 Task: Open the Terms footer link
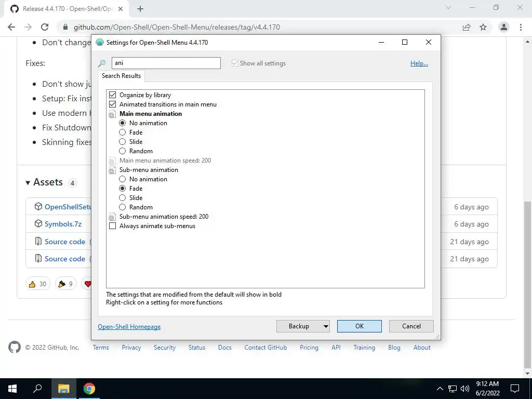(101, 348)
